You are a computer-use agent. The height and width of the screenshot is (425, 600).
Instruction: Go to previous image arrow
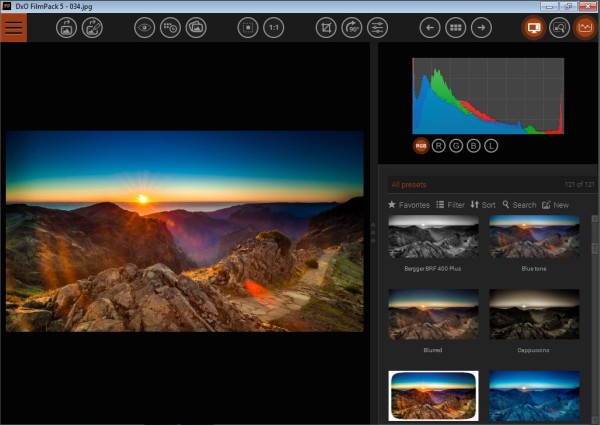pyautogui.click(x=430, y=28)
